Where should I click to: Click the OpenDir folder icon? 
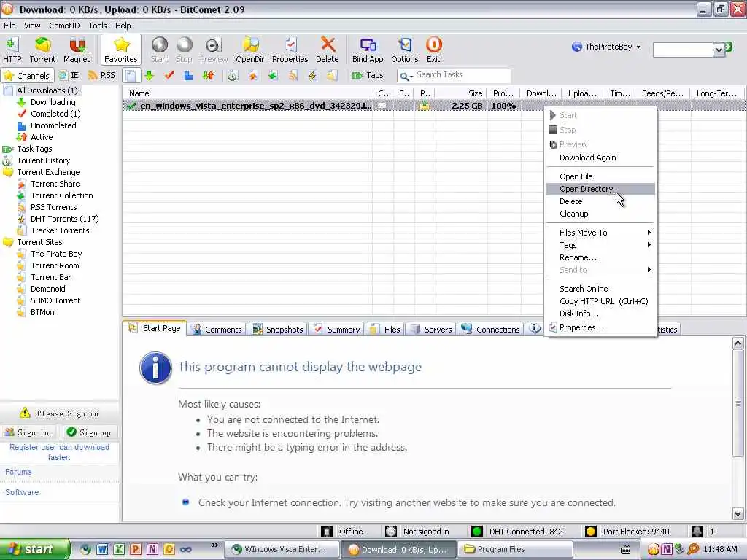point(250,50)
